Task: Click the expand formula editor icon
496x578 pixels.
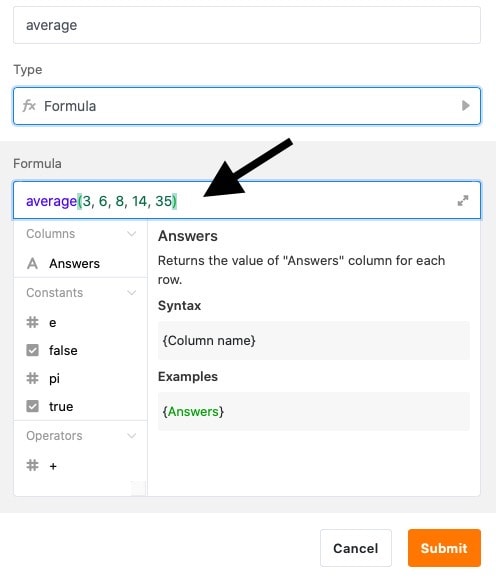Action: 463,201
